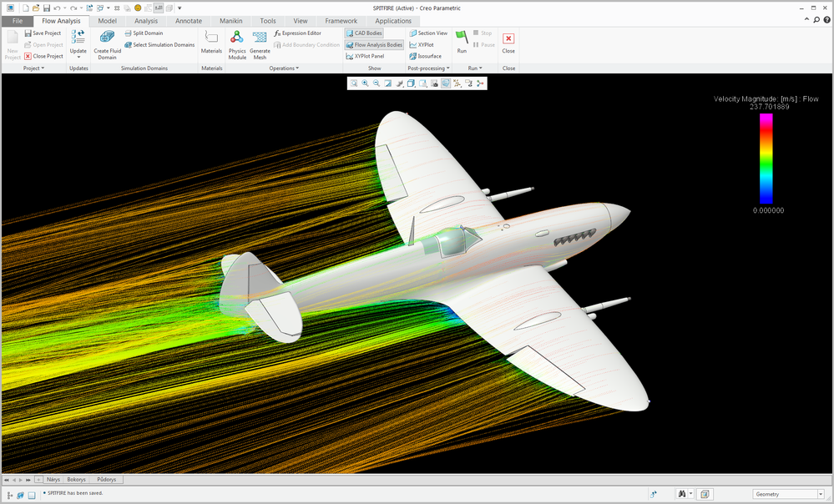The height and width of the screenshot is (504, 834).
Task: Toggle Flow Analysis Bodies display
Action: click(374, 45)
